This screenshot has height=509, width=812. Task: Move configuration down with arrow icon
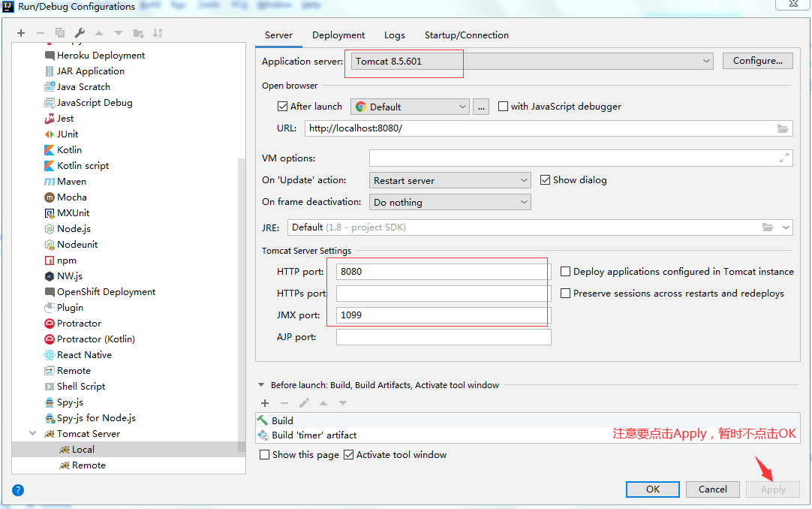pyautogui.click(x=119, y=33)
